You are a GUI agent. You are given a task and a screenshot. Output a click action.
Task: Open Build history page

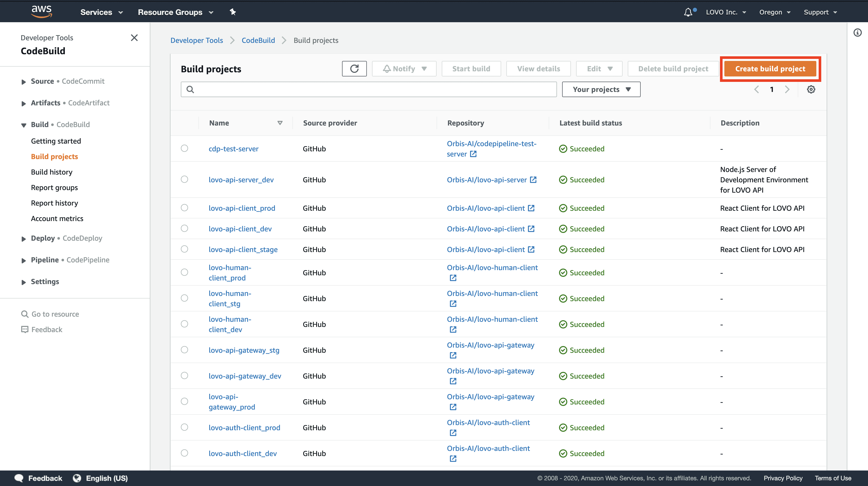[52, 172]
